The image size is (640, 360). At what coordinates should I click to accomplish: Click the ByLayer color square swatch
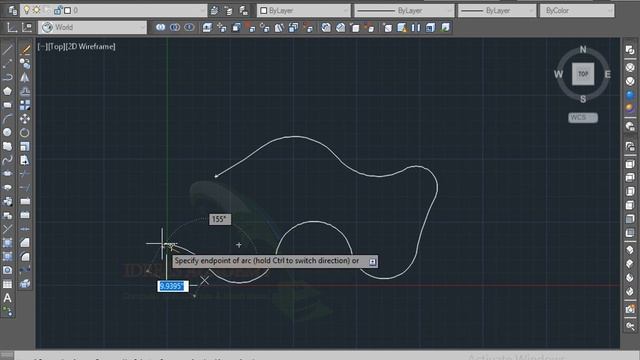[264, 11]
